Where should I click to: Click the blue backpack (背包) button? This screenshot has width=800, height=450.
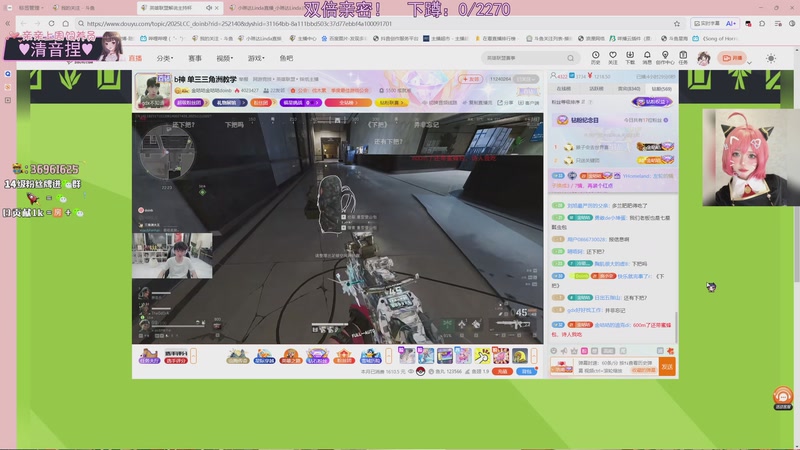(527, 371)
